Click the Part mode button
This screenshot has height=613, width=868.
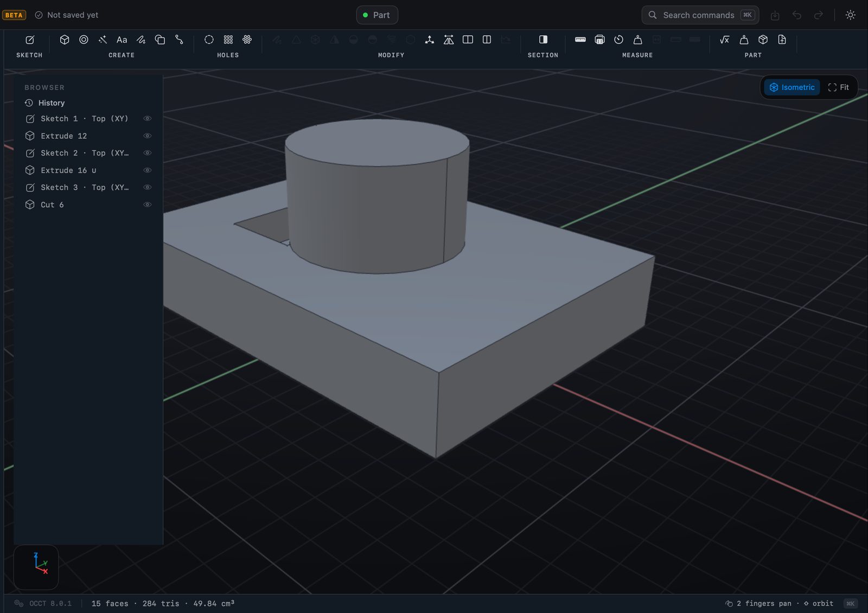377,15
